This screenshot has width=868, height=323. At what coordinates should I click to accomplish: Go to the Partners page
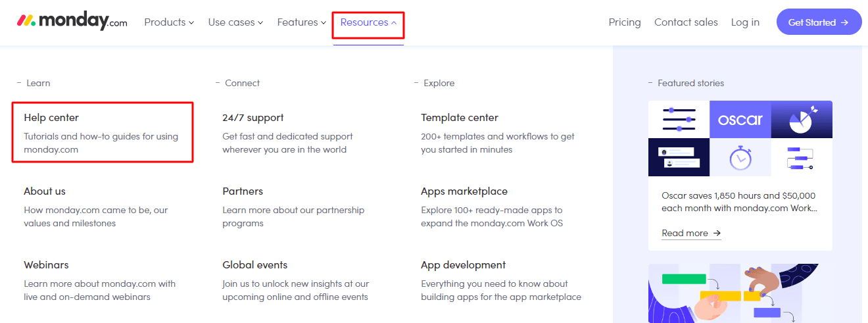(243, 191)
